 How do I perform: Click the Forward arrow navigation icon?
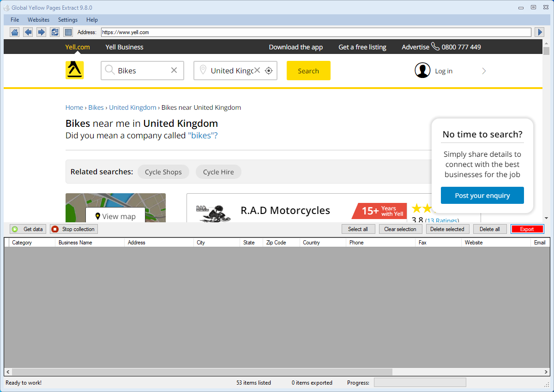pyautogui.click(x=42, y=32)
